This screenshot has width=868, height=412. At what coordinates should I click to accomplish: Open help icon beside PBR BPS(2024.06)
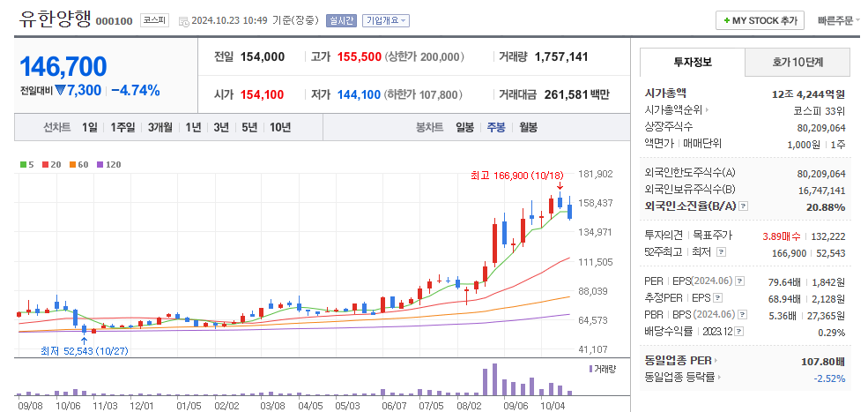click(742, 315)
